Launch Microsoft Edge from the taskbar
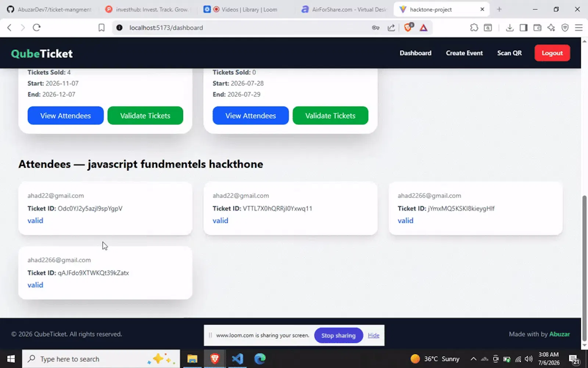The image size is (588, 368). 260,359
